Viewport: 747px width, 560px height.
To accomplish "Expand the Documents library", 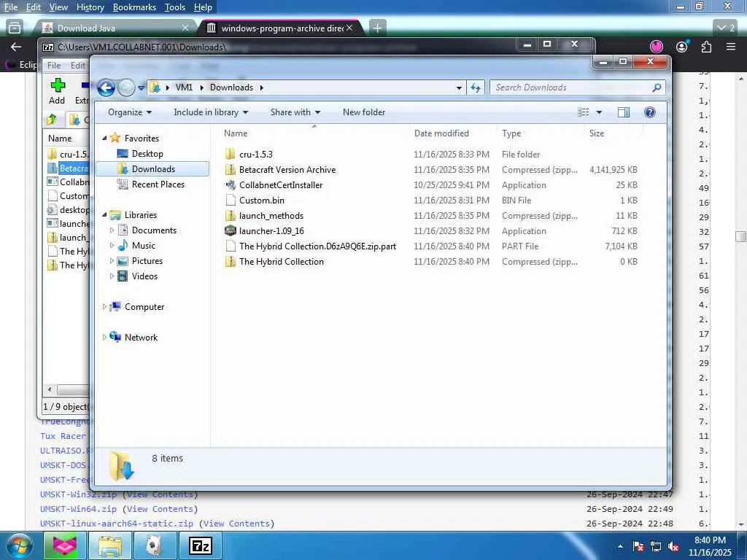I will coord(112,230).
